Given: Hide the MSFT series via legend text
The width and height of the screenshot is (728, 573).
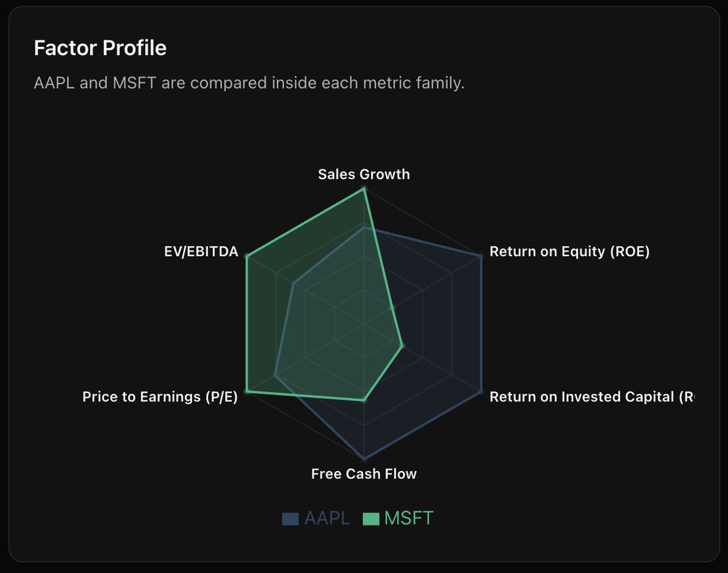Looking at the screenshot, I should pos(409,518).
